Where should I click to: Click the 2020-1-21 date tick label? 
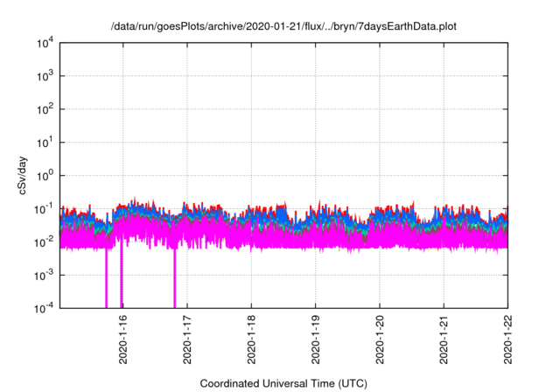coord(444,339)
